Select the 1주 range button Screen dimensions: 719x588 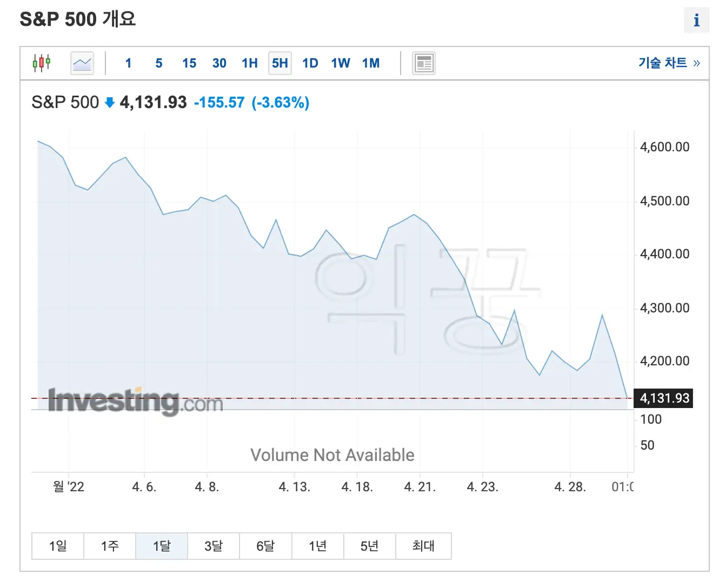(x=109, y=546)
